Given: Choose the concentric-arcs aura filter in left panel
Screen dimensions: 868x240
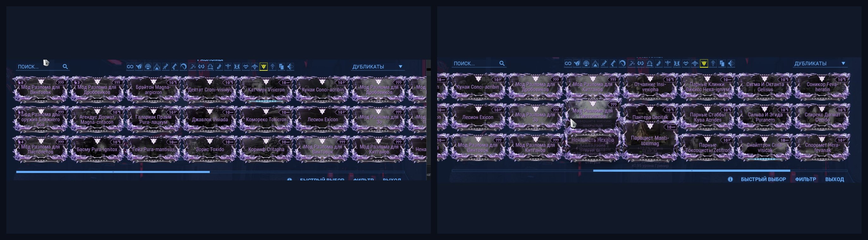Looking at the screenshot, I should tap(148, 67).
